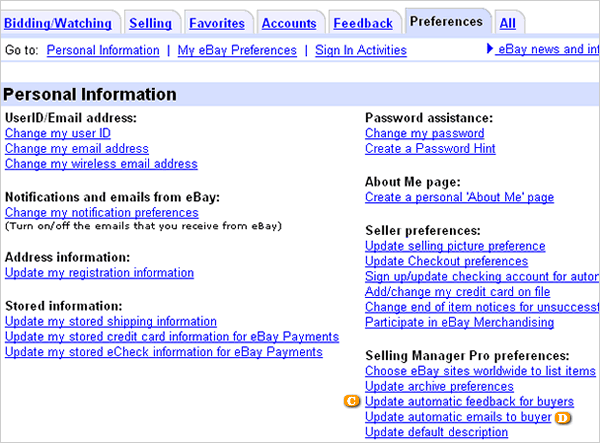Click Update my registration information

(99, 273)
